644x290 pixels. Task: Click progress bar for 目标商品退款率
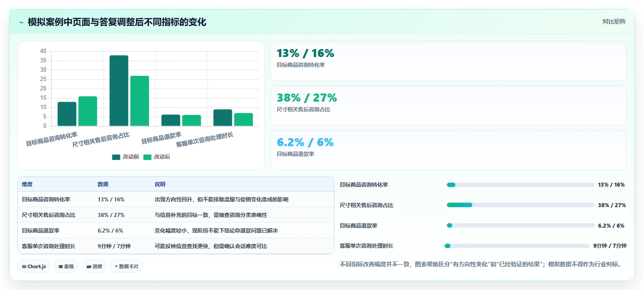click(x=520, y=225)
